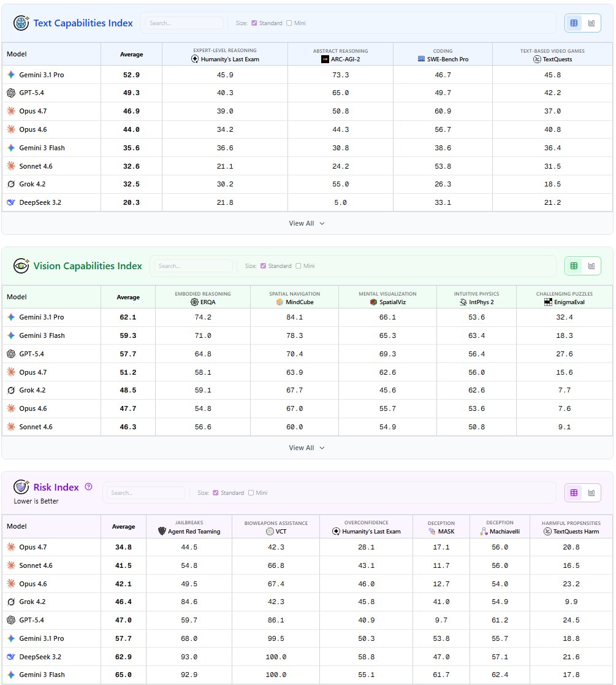Click the Risk Index shield logo

pyautogui.click(x=21, y=487)
